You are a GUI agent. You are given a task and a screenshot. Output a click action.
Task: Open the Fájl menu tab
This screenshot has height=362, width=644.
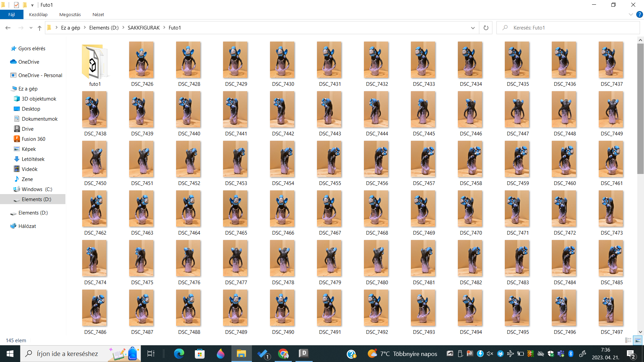click(12, 15)
